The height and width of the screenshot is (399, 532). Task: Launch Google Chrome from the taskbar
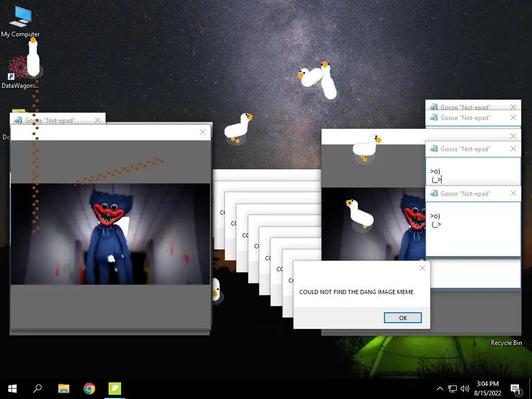tap(89, 388)
